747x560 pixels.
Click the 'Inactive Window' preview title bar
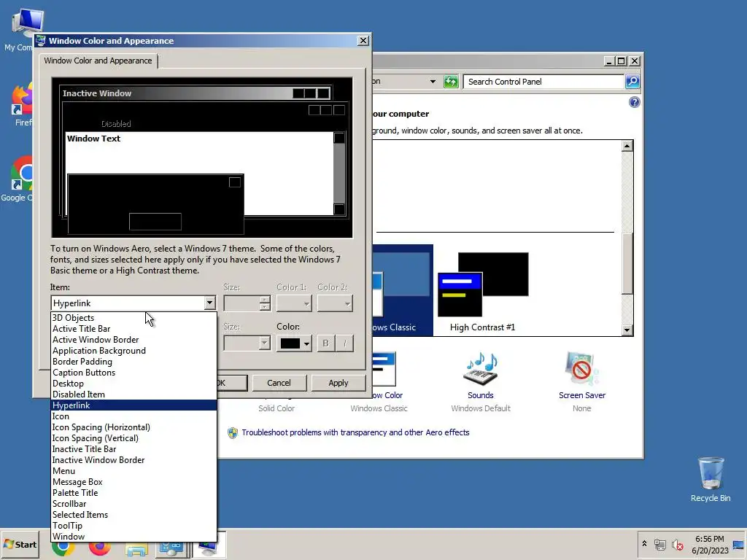coord(196,93)
